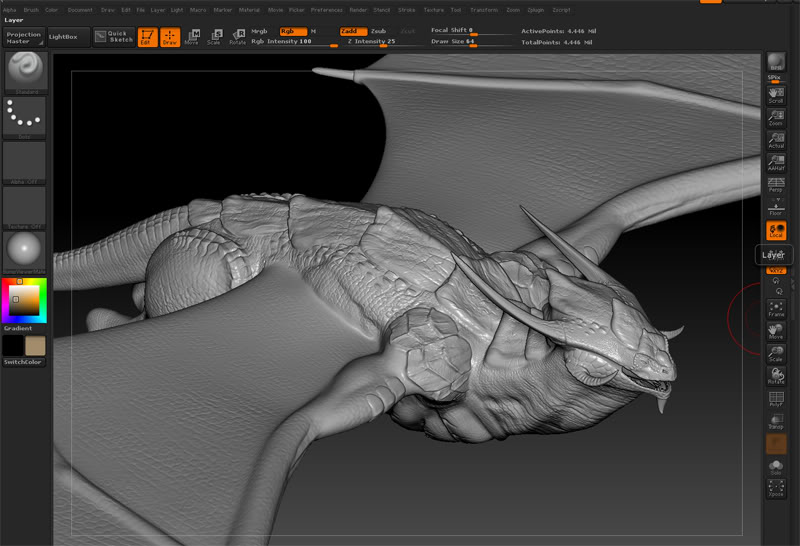Open the Texture Off selector

(24, 208)
